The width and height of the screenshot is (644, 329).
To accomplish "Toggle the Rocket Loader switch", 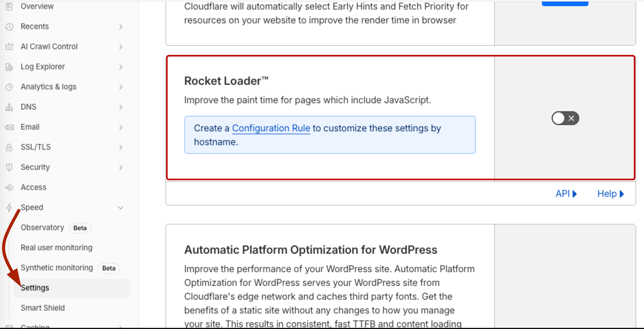I will click(x=565, y=118).
